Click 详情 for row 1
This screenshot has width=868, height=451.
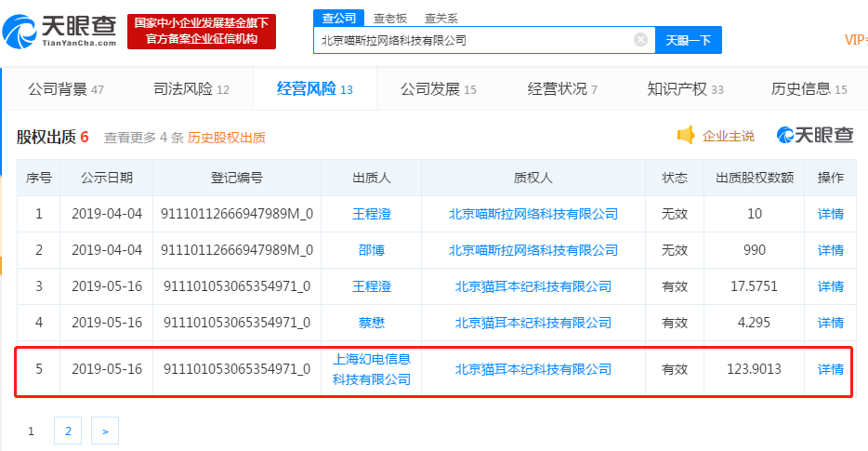(830, 214)
